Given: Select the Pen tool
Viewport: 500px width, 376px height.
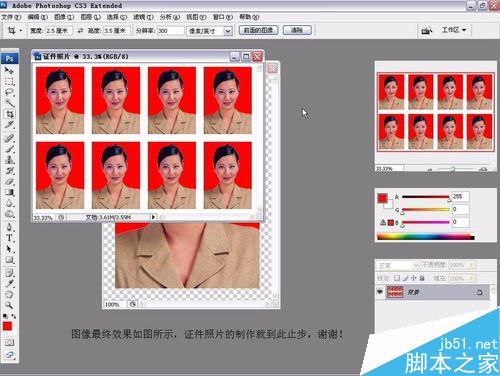Looking at the screenshot, I should point(9,227).
